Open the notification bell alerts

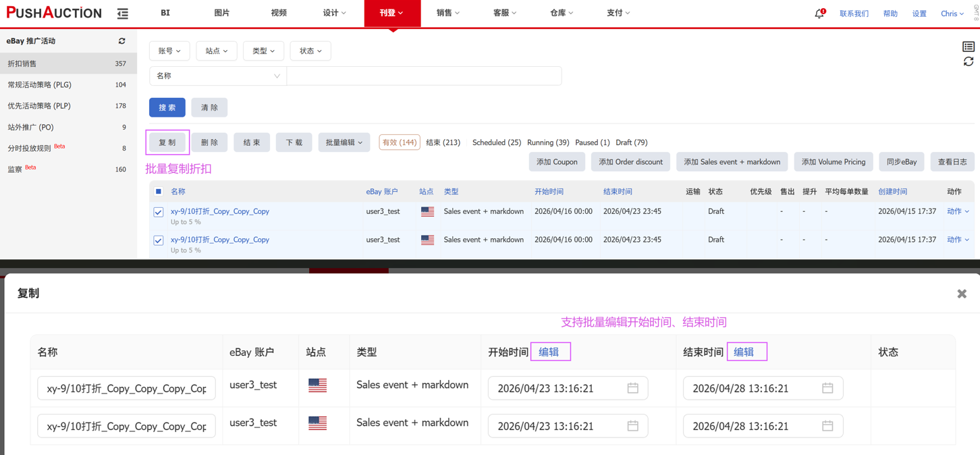pyautogui.click(x=819, y=14)
